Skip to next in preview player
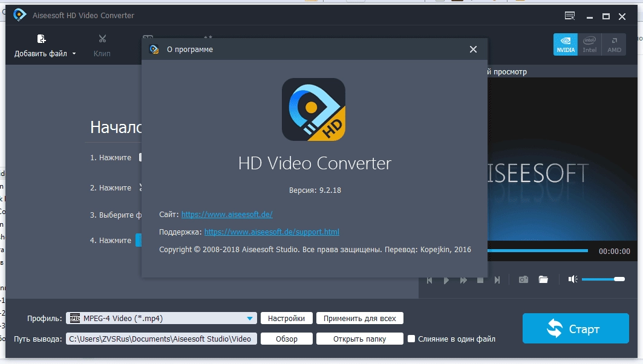This screenshot has height=364, width=643. click(x=497, y=280)
